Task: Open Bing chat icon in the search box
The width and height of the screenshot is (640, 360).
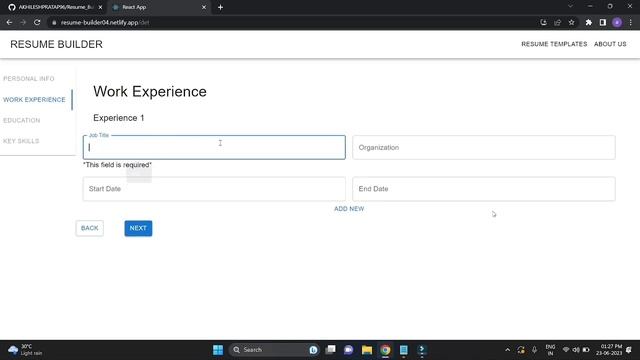Action: (313, 350)
